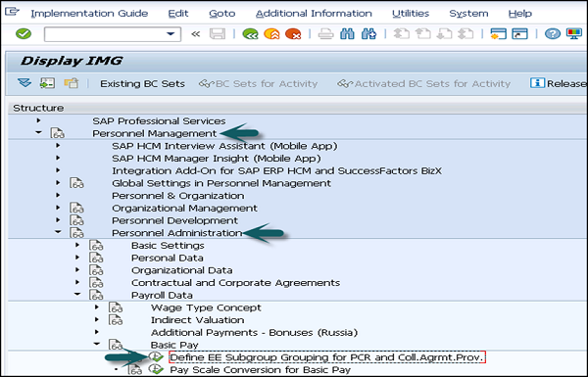588x377 pixels.
Task: Expand the Wage Type Concept node
Action: click(97, 307)
